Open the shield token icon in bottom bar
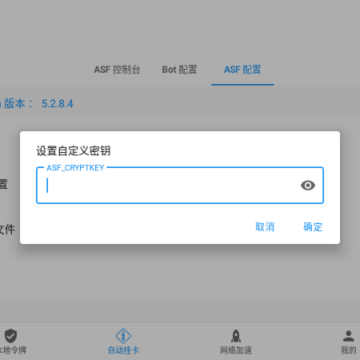Screen dimensions: 360x360 [10, 336]
